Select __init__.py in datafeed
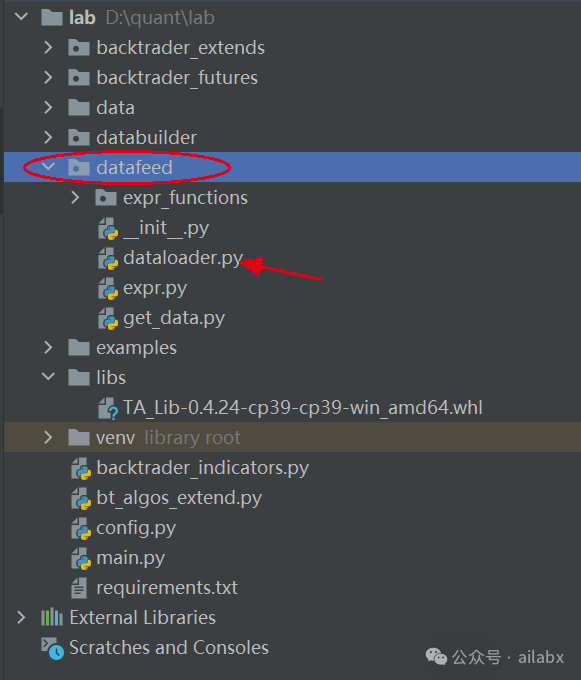Image resolution: width=581 pixels, height=680 pixels. (166, 229)
